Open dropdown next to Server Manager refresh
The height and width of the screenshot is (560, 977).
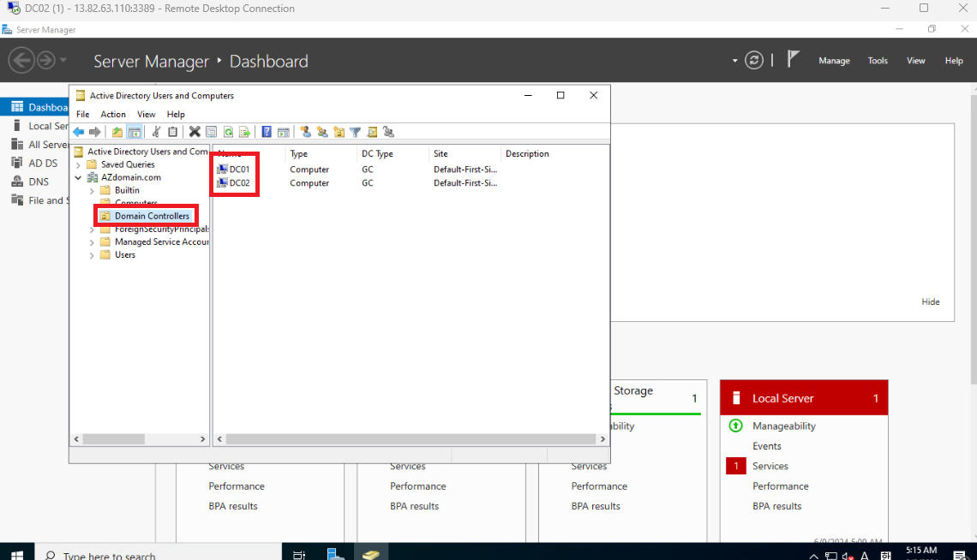tap(735, 61)
